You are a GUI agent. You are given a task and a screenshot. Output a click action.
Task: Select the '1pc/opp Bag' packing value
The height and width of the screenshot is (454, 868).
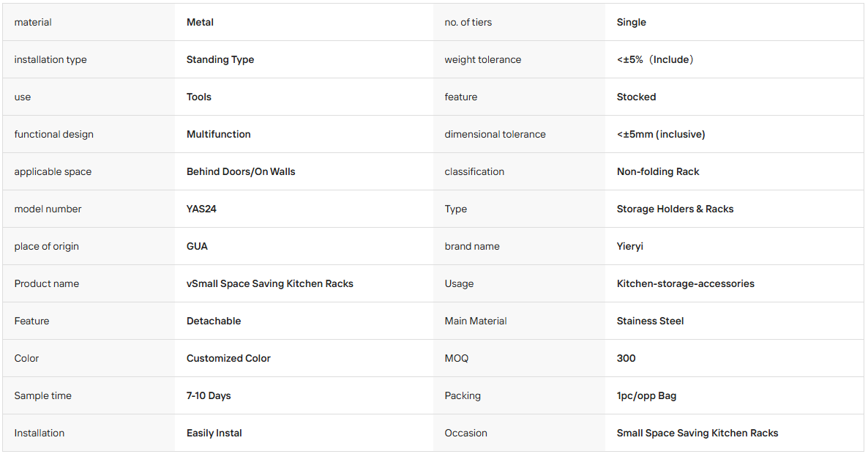click(x=646, y=396)
